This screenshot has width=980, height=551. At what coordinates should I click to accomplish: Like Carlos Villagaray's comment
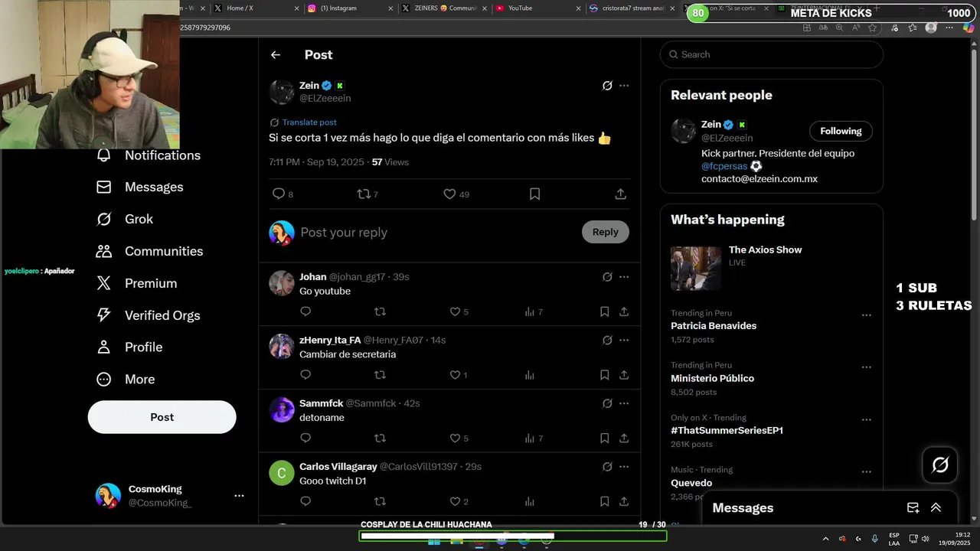point(455,501)
